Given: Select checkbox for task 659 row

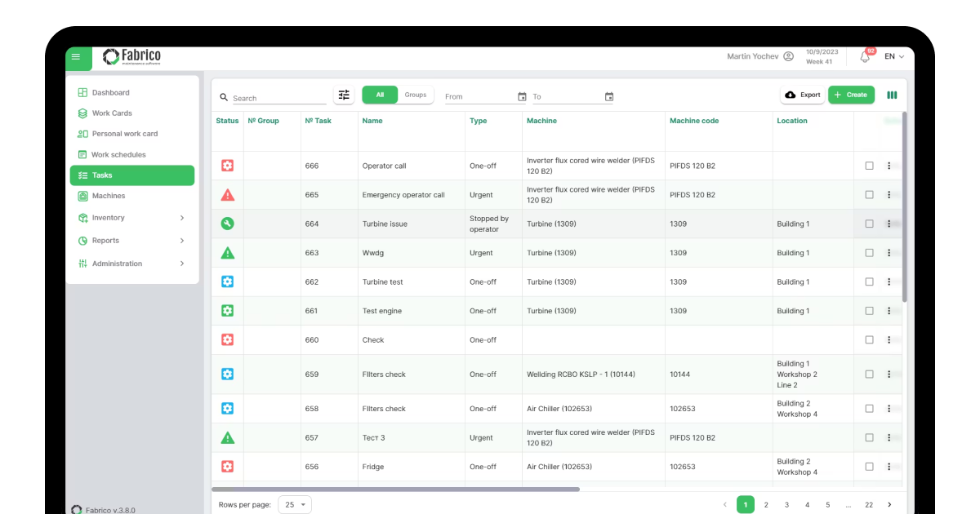Looking at the screenshot, I should (x=869, y=374).
